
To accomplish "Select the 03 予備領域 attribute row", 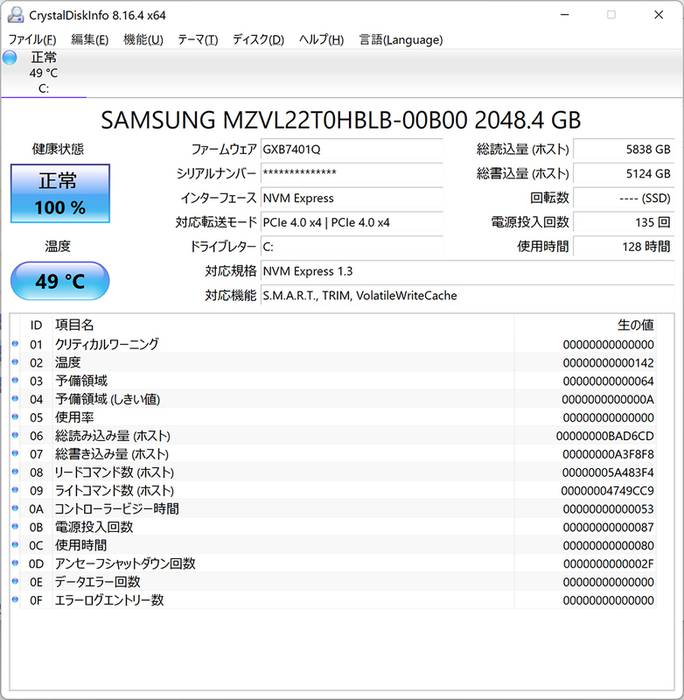I will point(333,381).
